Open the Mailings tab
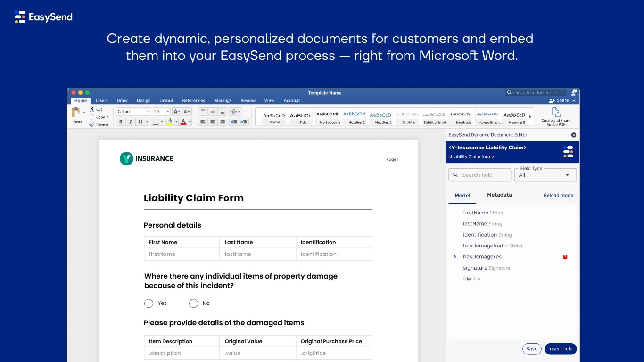 [223, 100]
